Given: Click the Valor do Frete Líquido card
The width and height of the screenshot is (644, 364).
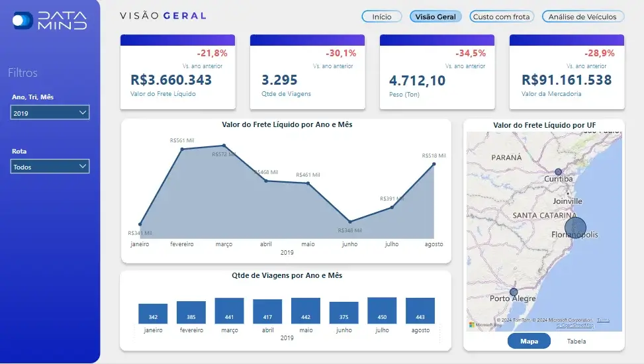Looking at the screenshot, I should [x=177, y=72].
